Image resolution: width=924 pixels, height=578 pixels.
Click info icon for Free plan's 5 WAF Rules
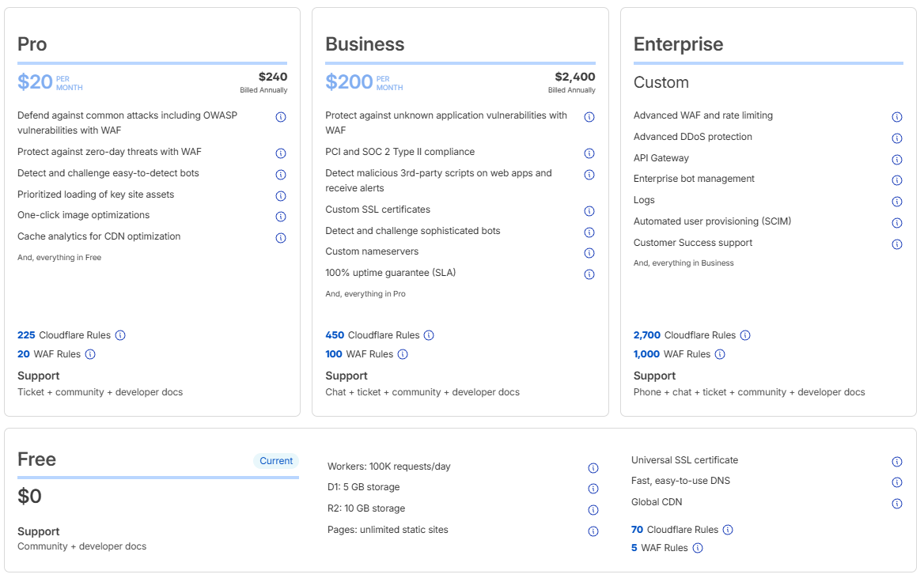[x=698, y=548]
